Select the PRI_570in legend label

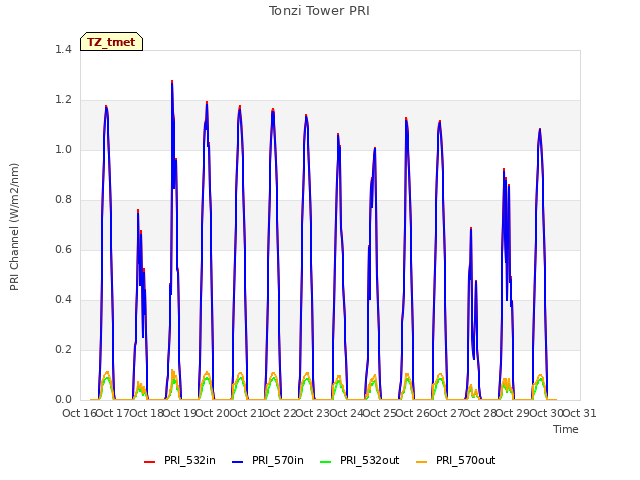pos(278,460)
